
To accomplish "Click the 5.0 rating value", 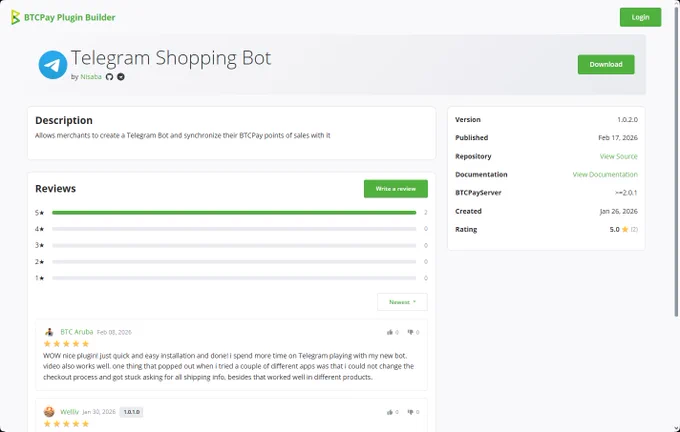I will (x=615, y=229).
